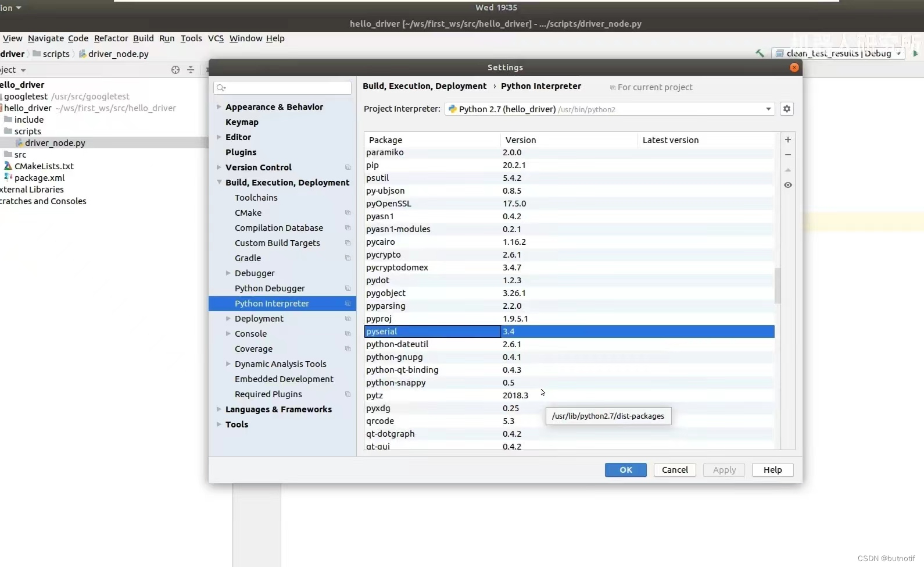Image resolution: width=924 pixels, height=567 pixels.
Task: Click project-level icon beside Console
Action: pyautogui.click(x=348, y=334)
